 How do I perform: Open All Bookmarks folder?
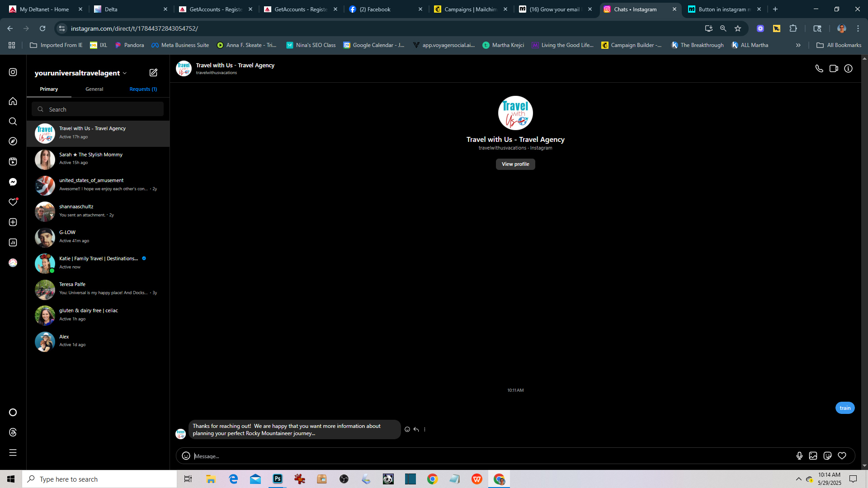coord(839,45)
